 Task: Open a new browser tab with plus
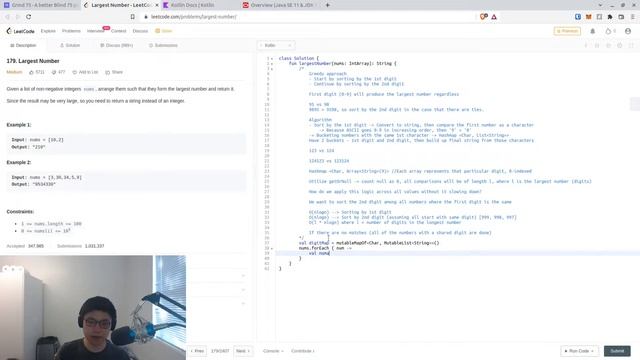pyautogui.click(x=327, y=5)
